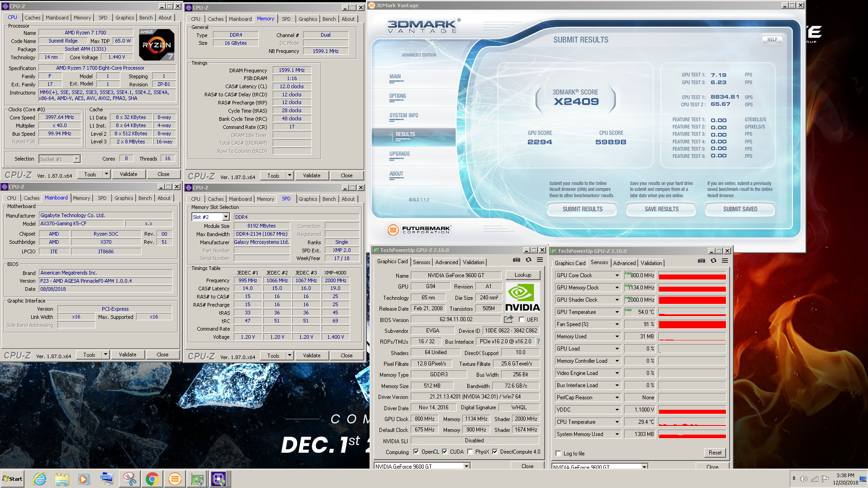Switch to 3DMark Vantage orange taskbar icon

click(175, 479)
